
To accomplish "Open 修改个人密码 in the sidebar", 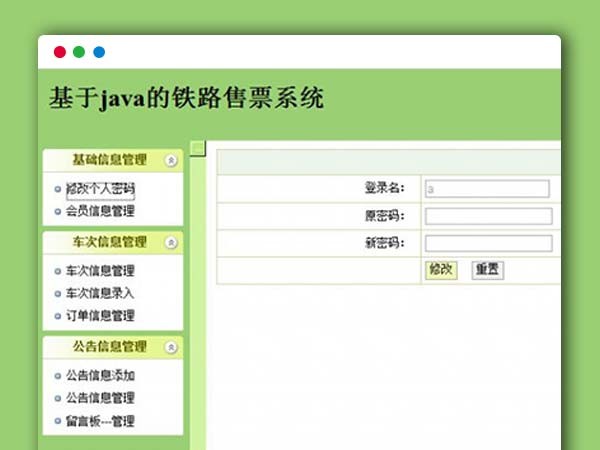I will tap(100, 189).
